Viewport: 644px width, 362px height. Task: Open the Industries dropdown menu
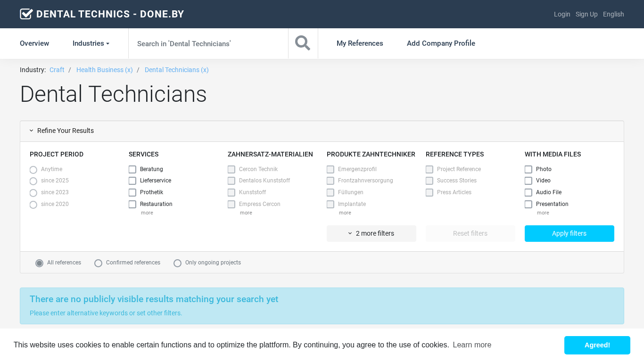91,43
